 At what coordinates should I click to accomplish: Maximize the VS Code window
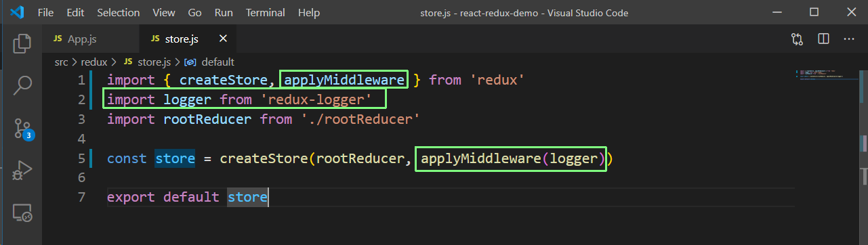(x=814, y=12)
